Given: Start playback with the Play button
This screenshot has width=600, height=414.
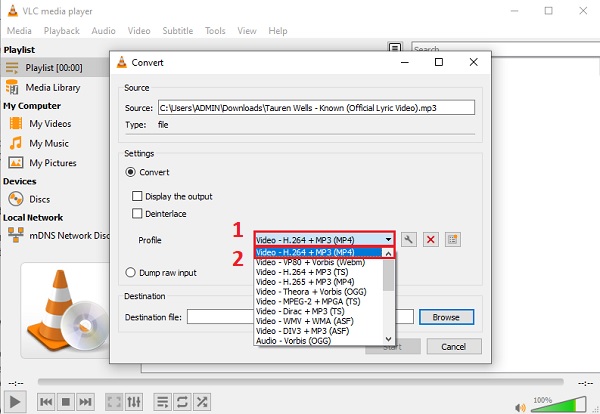Looking at the screenshot, I should (15, 402).
